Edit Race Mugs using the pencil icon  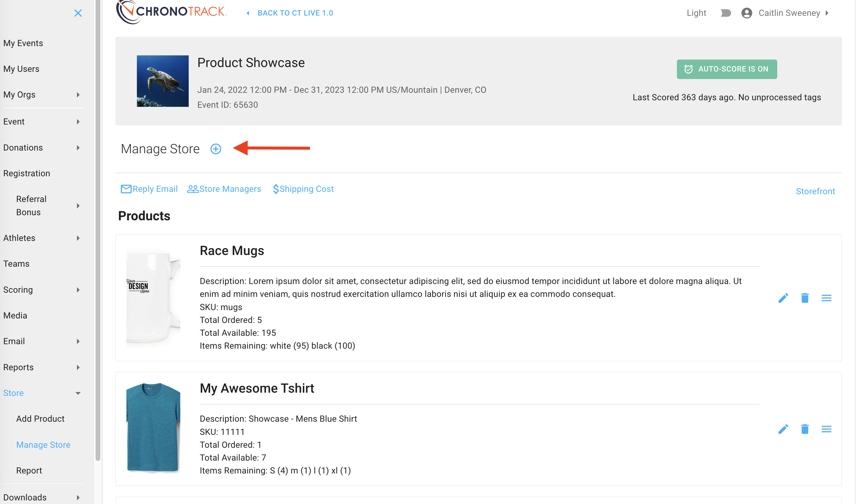pos(783,298)
